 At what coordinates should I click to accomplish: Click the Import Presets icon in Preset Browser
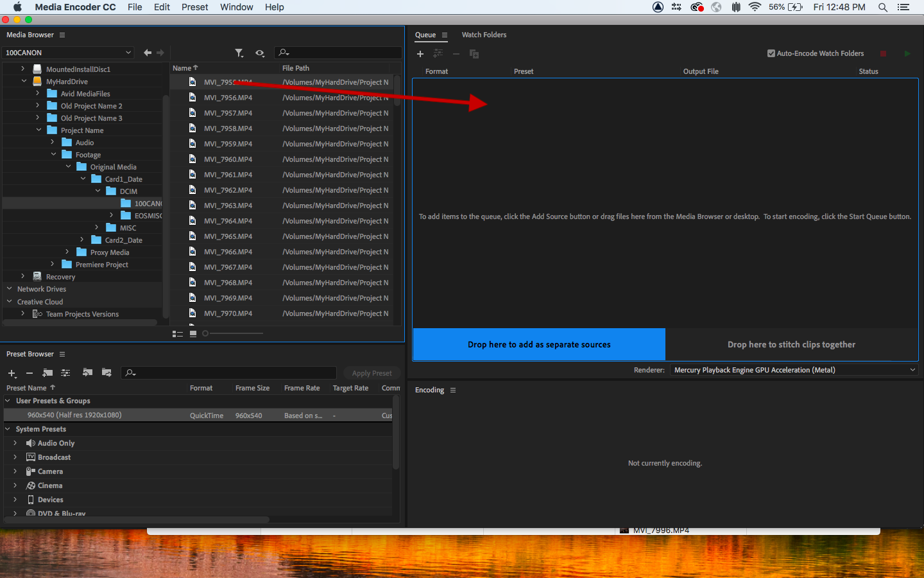click(87, 372)
